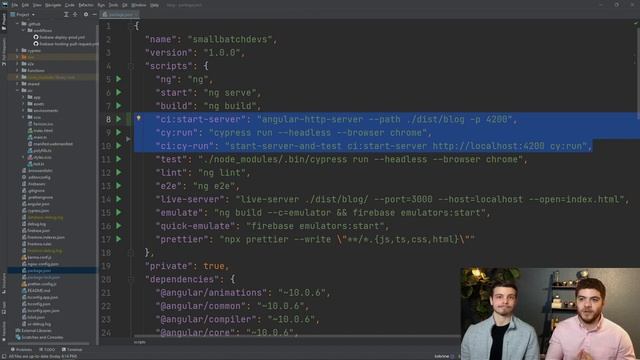Open the Window menu
The height and width of the screenshot is (360, 640).
tap(139, 5)
